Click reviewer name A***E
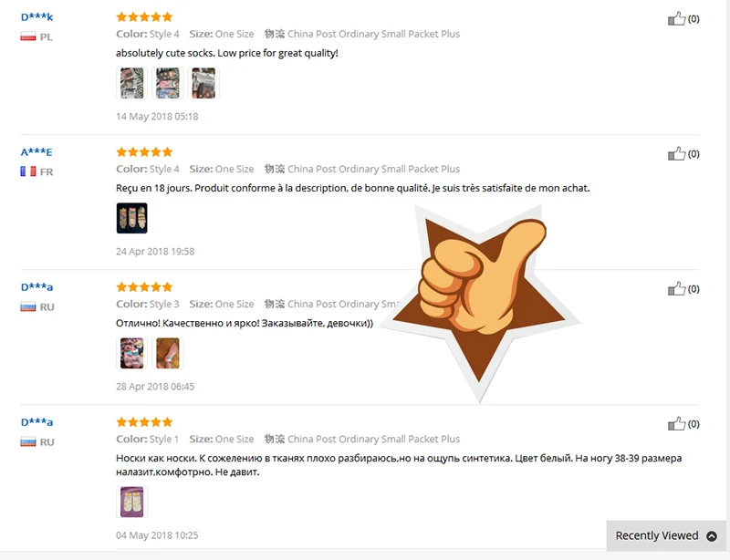This screenshot has width=730, height=560. pyautogui.click(x=36, y=152)
